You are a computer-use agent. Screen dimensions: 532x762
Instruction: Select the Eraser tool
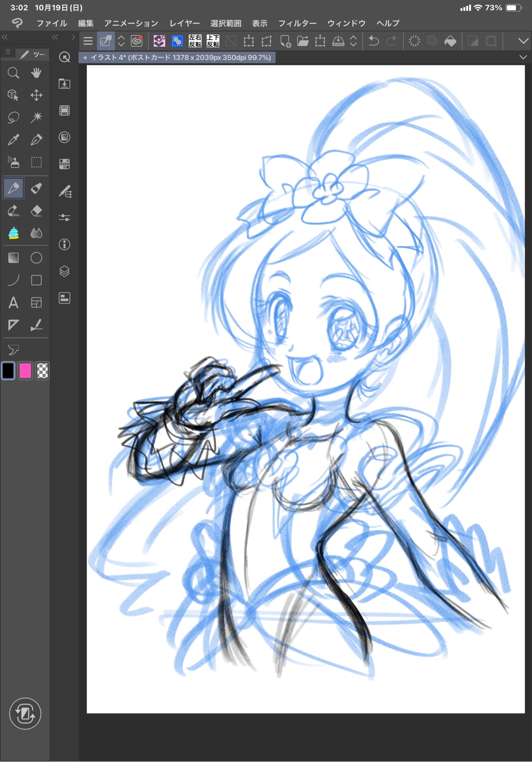tap(36, 211)
